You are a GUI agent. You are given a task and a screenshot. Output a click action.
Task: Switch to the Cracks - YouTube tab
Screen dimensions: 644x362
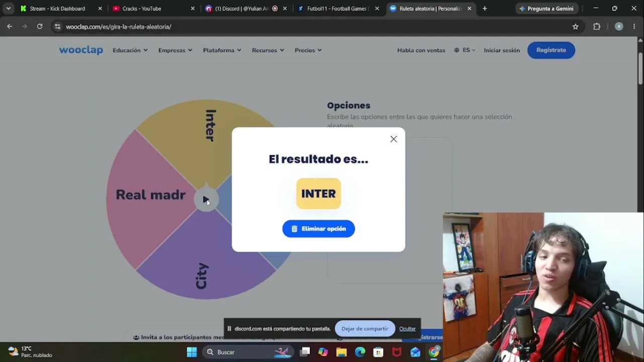click(x=141, y=9)
